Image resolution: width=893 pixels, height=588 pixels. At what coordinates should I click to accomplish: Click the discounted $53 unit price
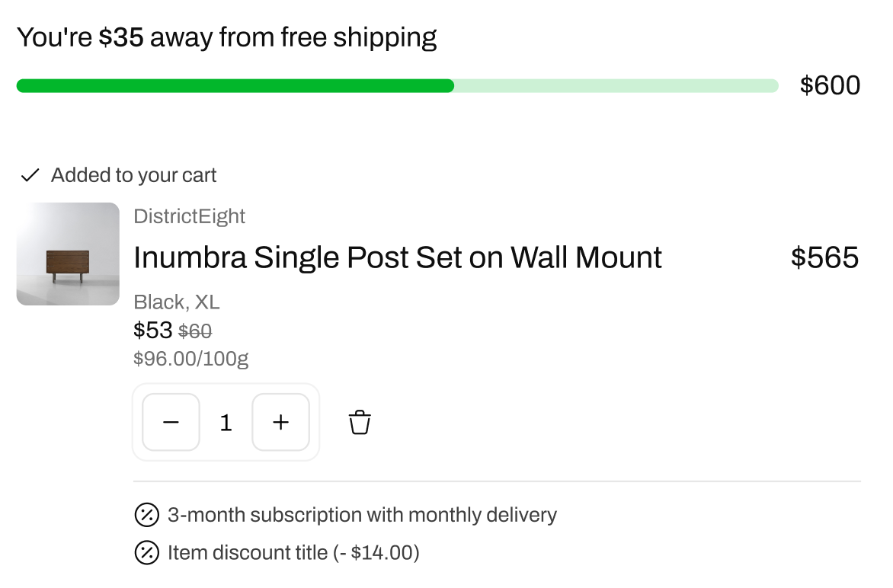tap(152, 331)
